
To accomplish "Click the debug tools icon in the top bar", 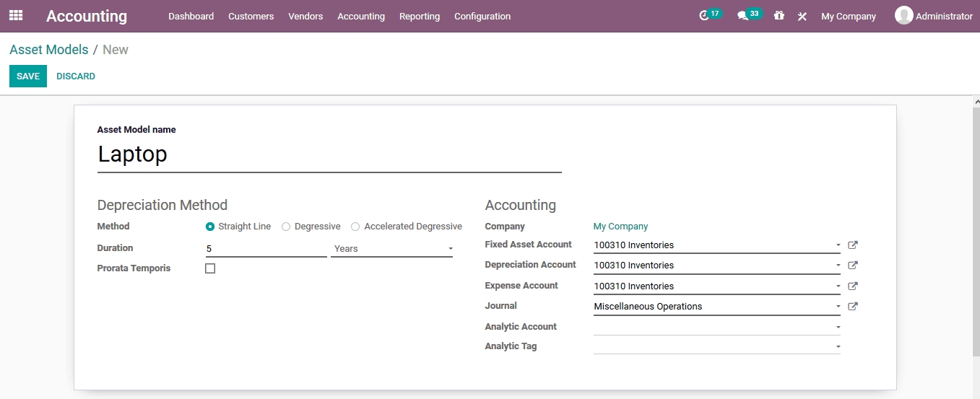I will click(x=802, y=16).
